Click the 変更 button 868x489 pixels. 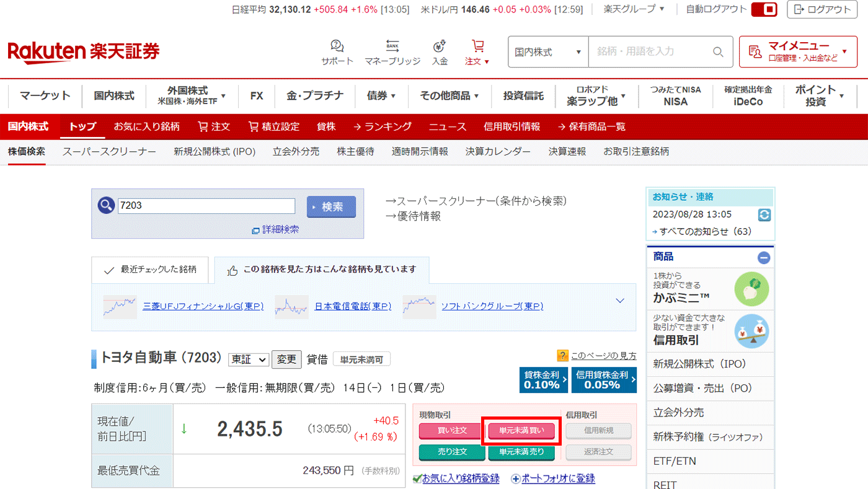pyautogui.click(x=286, y=359)
